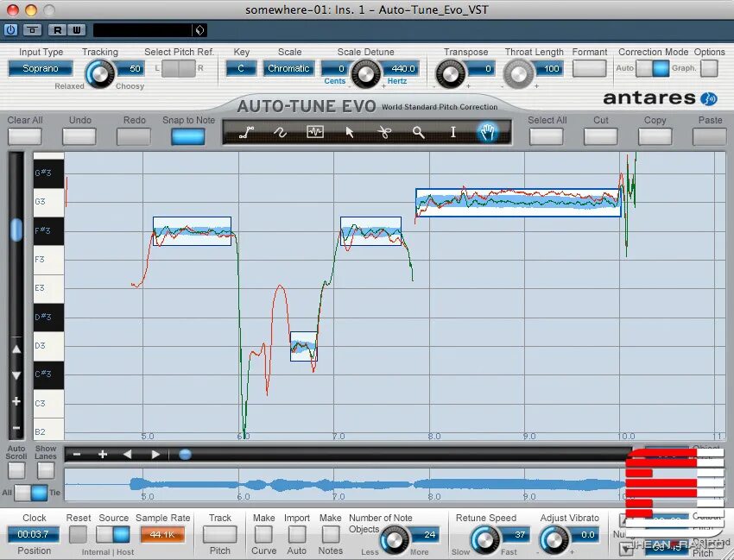
Task: Click the Select All button
Action: click(x=547, y=136)
